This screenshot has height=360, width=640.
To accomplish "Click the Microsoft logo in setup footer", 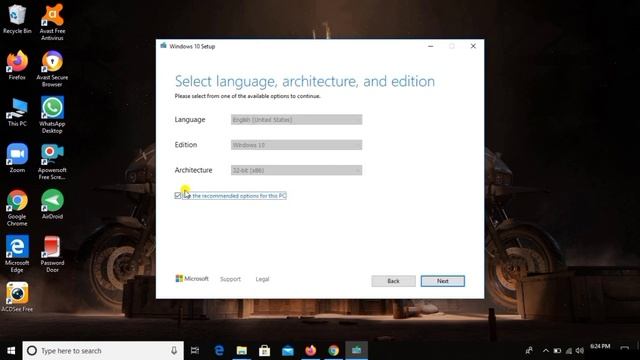I will [x=192, y=278].
